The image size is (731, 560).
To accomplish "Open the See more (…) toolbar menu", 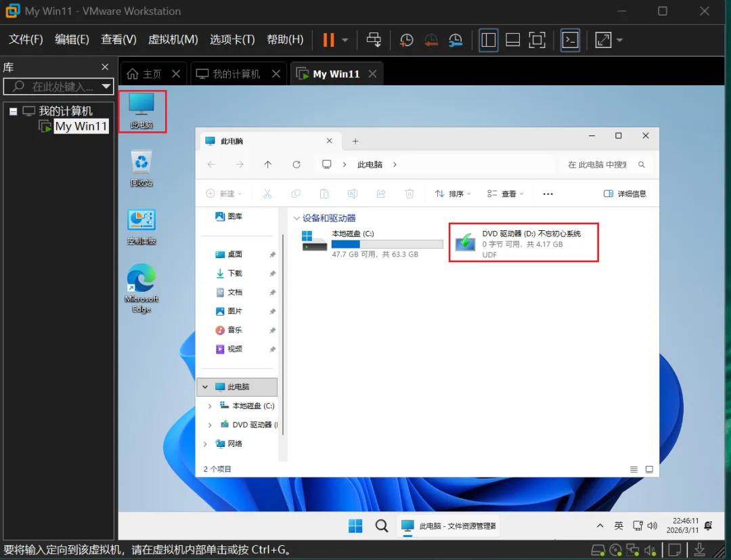I will [548, 194].
